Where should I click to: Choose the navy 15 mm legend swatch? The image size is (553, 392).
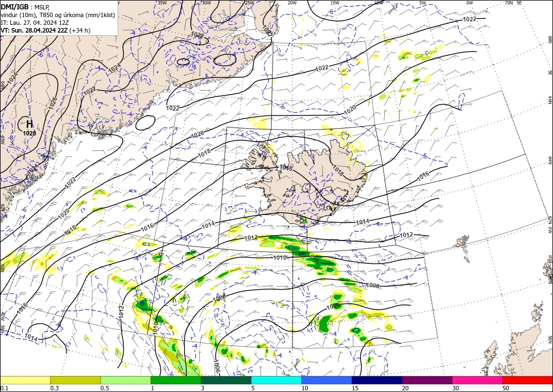coord(377,380)
